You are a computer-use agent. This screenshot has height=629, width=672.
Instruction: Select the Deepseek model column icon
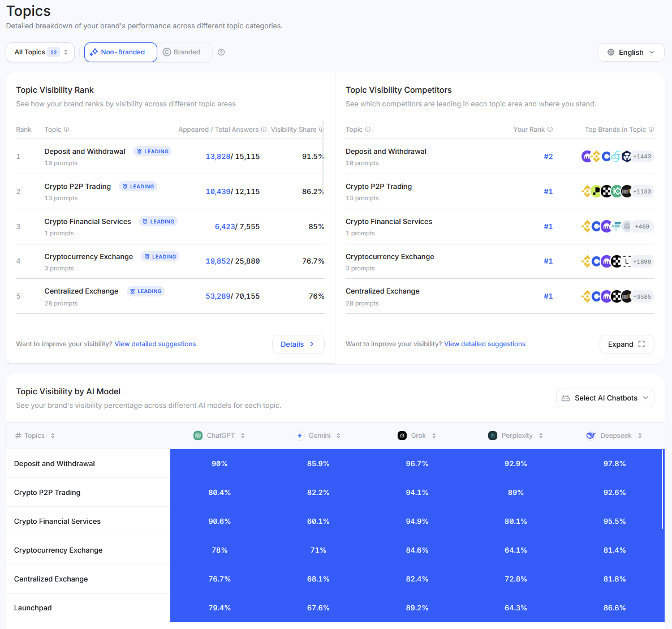590,435
